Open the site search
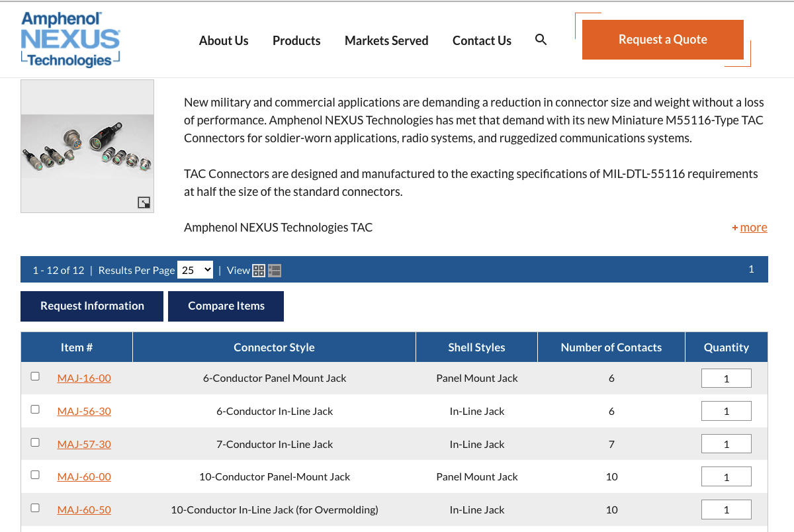Viewport: 794px width, 532px height. (x=541, y=40)
